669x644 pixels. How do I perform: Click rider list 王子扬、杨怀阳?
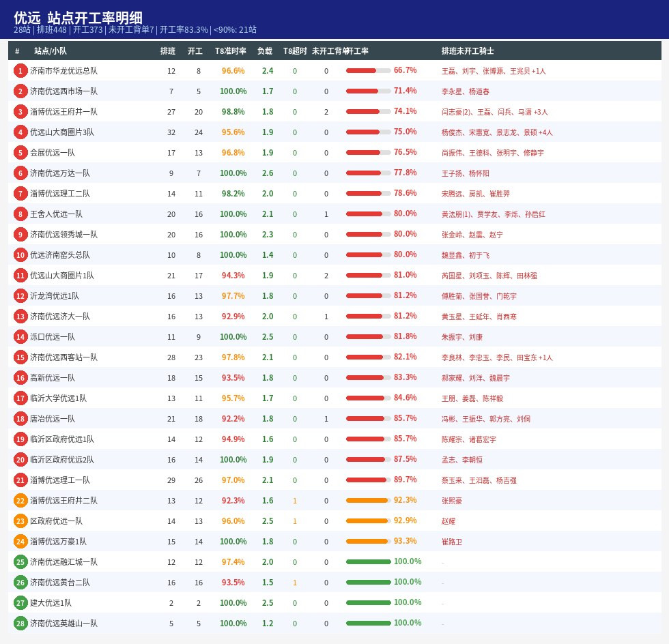465,173
